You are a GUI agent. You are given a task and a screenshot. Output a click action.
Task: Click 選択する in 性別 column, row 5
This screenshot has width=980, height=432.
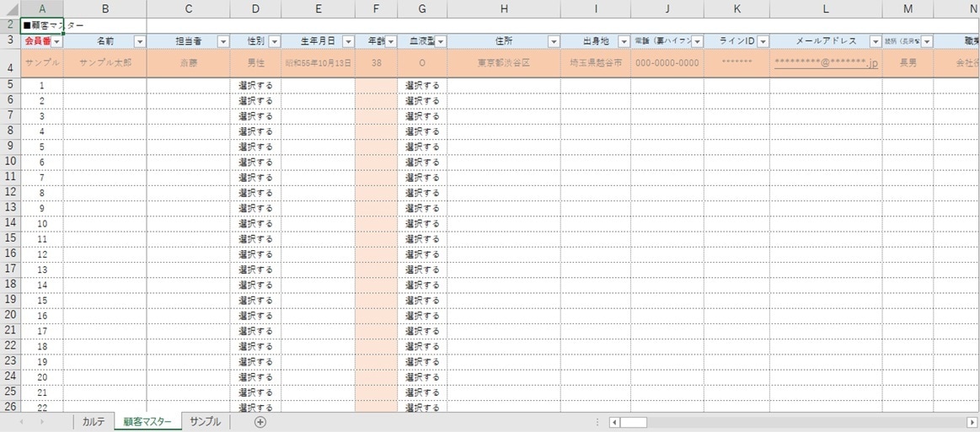coord(255,86)
